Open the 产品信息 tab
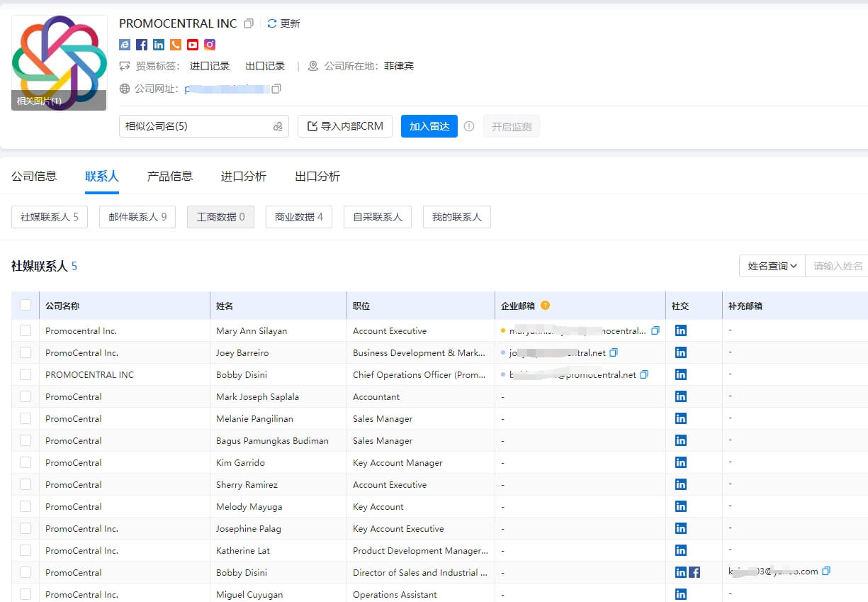 click(x=170, y=176)
